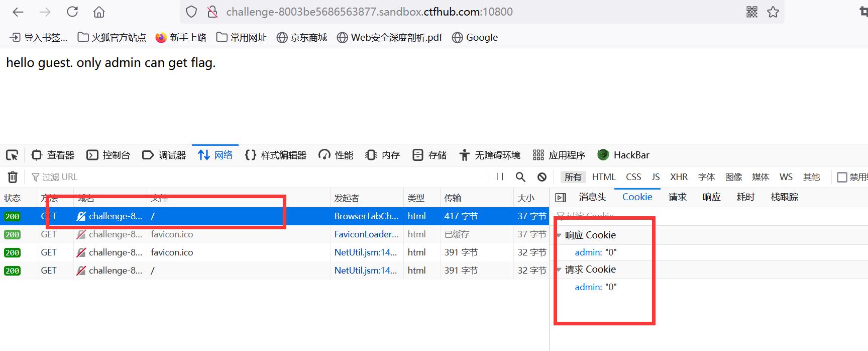Viewport: 868px width, 351px height.
Task: Open the 导入书签 bookmark item
Action: point(39,37)
